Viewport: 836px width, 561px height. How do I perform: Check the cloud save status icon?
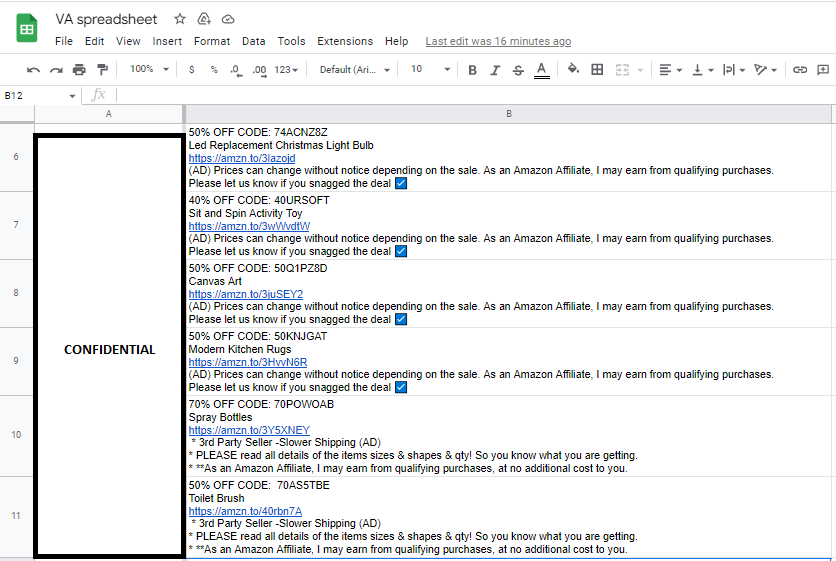tap(228, 19)
